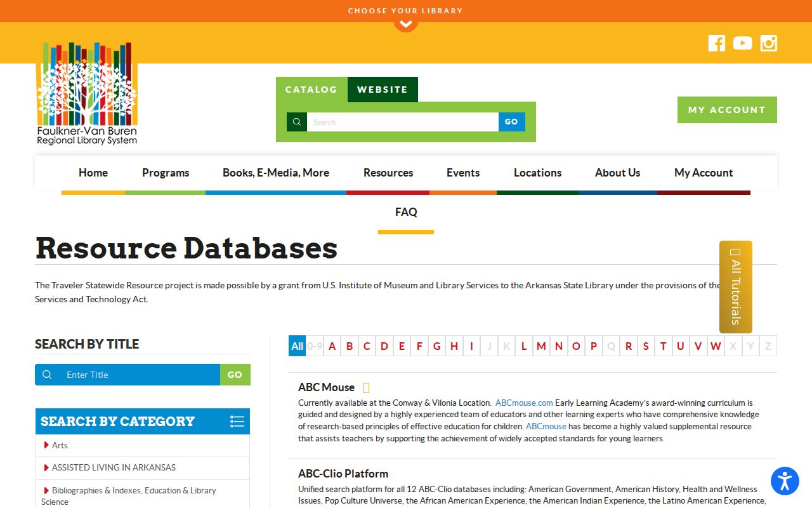
Task: Expand the Choose Your Library chevron
Action: pyautogui.click(x=406, y=25)
